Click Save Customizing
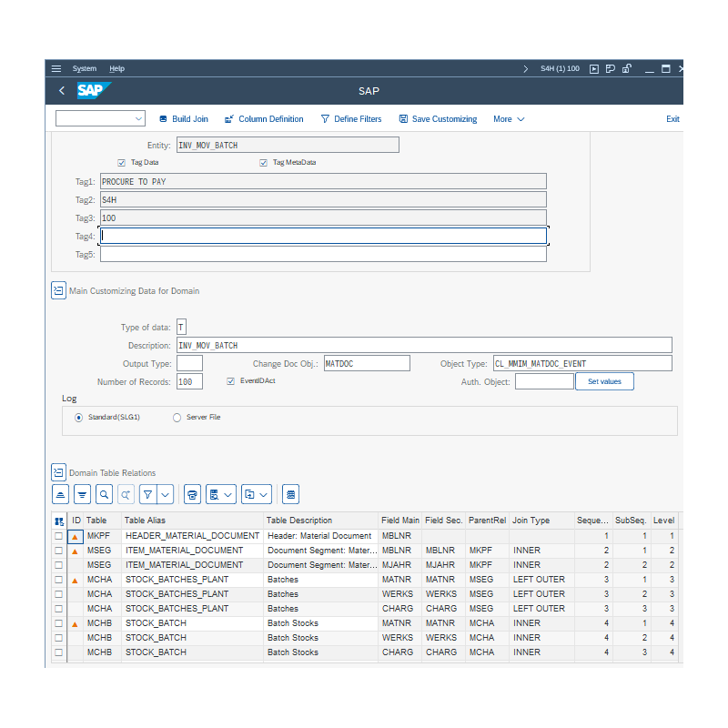The width and height of the screenshot is (728, 728). click(x=438, y=119)
